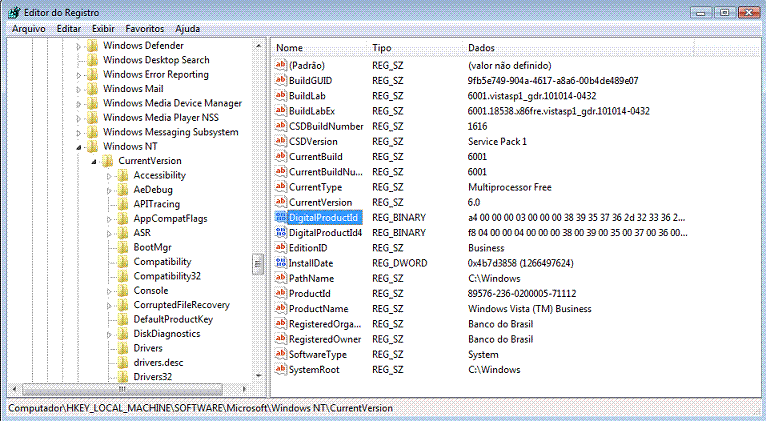
Task: Click the Drivers32 folder icon
Action: coord(123,376)
